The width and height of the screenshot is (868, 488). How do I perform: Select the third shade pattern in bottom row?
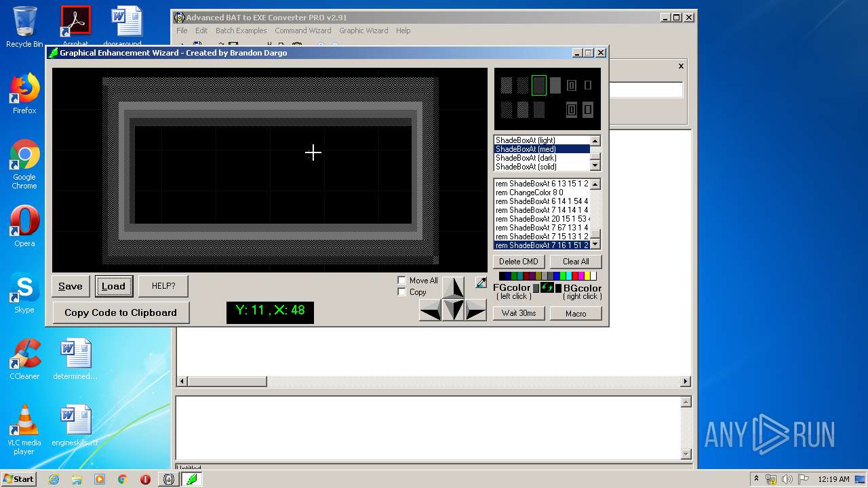pos(539,110)
